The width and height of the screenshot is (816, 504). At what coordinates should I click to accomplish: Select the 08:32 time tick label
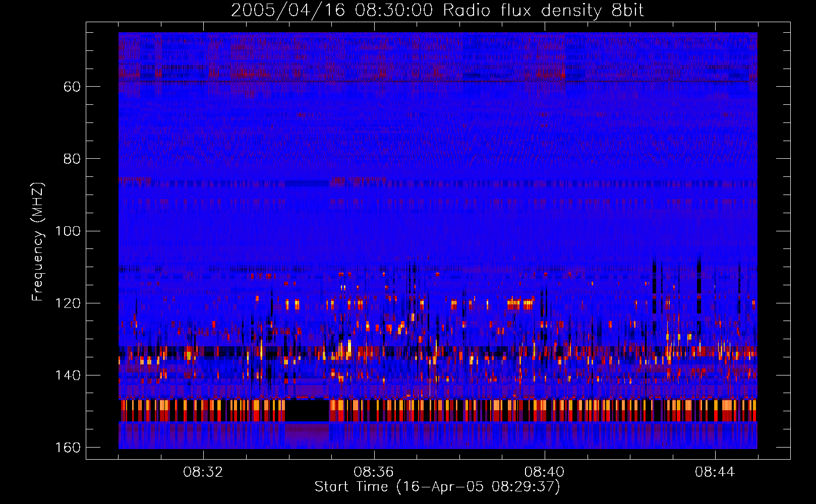click(x=203, y=472)
